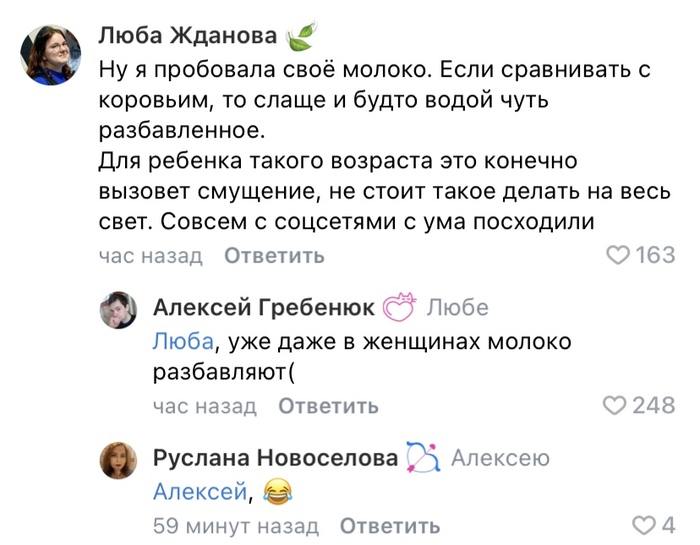Screen dimensions: 700x545
Task: Reply to Алексей Гребенюк's comment
Action: (328, 406)
